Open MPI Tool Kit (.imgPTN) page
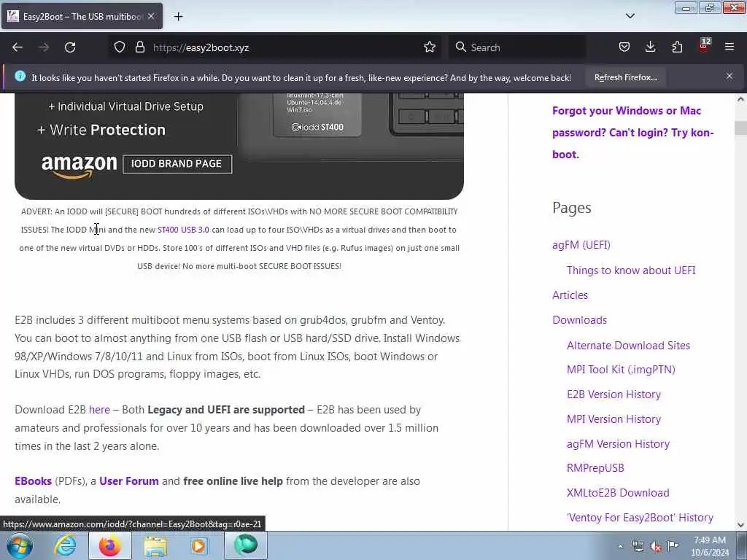Viewport: 747px width, 560px height. [x=621, y=370]
